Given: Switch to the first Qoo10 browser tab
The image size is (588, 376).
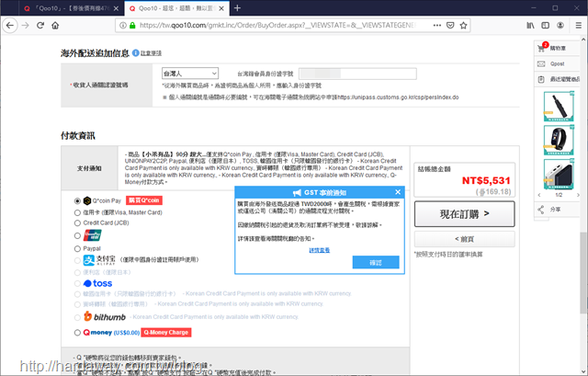Looking at the screenshot, I should [x=72, y=8].
